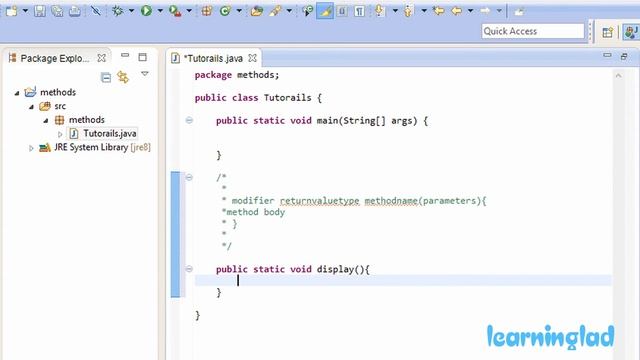The width and height of the screenshot is (640, 360).
Task: Open the Previous Annotation dropdown arrow
Action: pyautogui.click(x=424, y=11)
